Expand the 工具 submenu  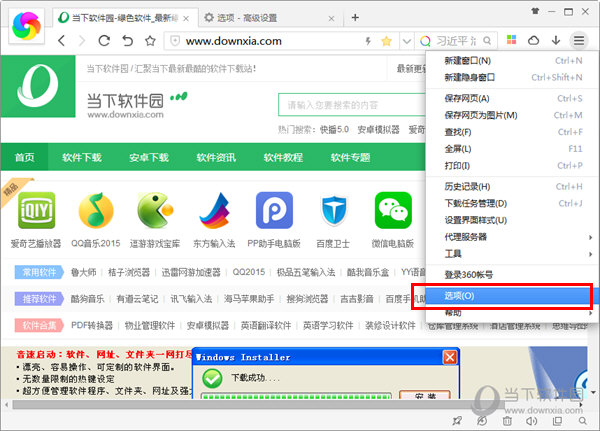[x=512, y=254]
